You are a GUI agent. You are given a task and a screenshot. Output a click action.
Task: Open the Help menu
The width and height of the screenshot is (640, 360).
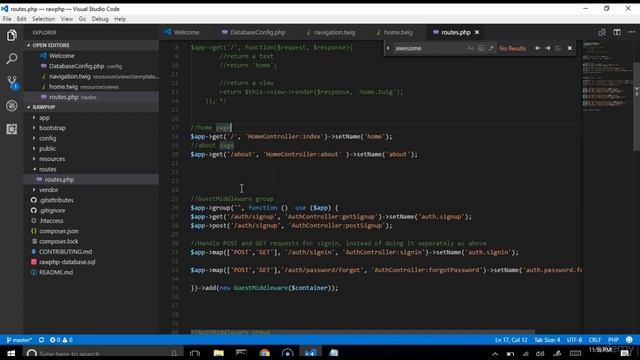(120, 19)
